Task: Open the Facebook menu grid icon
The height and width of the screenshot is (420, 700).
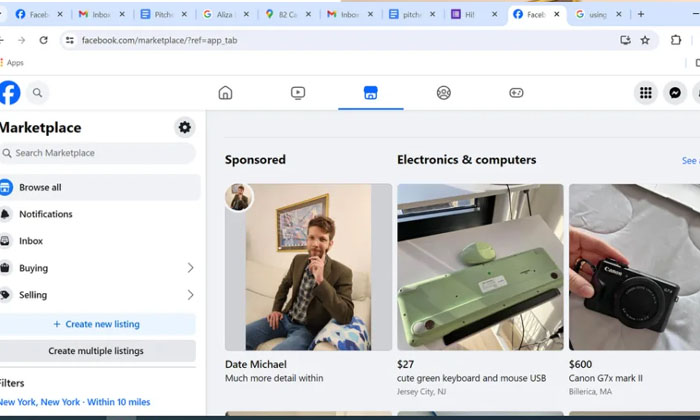Action: coord(645,93)
